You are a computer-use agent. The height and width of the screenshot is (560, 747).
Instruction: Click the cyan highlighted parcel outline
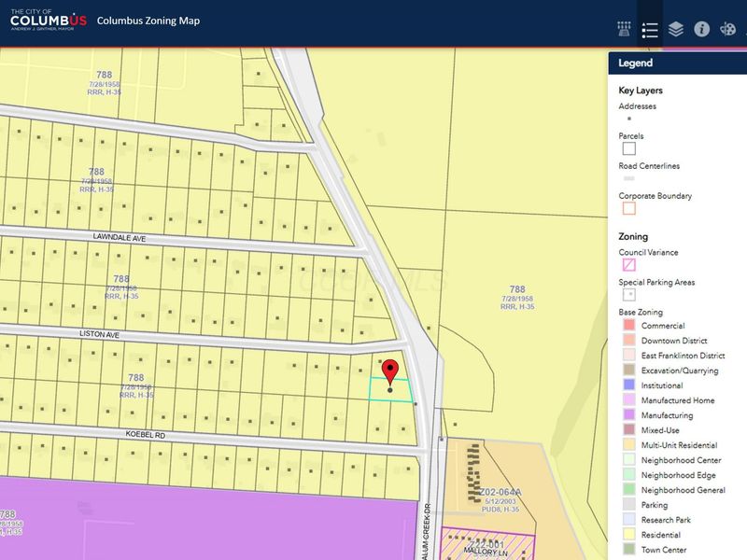[391, 390]
